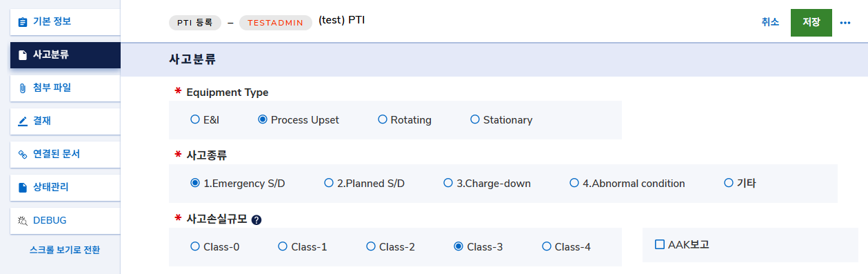
Task: Select the Rotating radio option
Action: [x=383, y=119]
